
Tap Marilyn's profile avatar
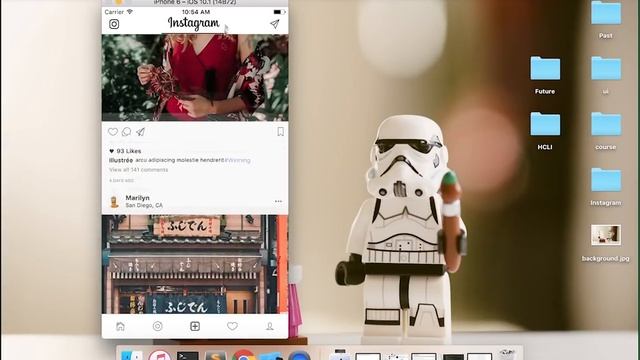(x=114, y=201)
